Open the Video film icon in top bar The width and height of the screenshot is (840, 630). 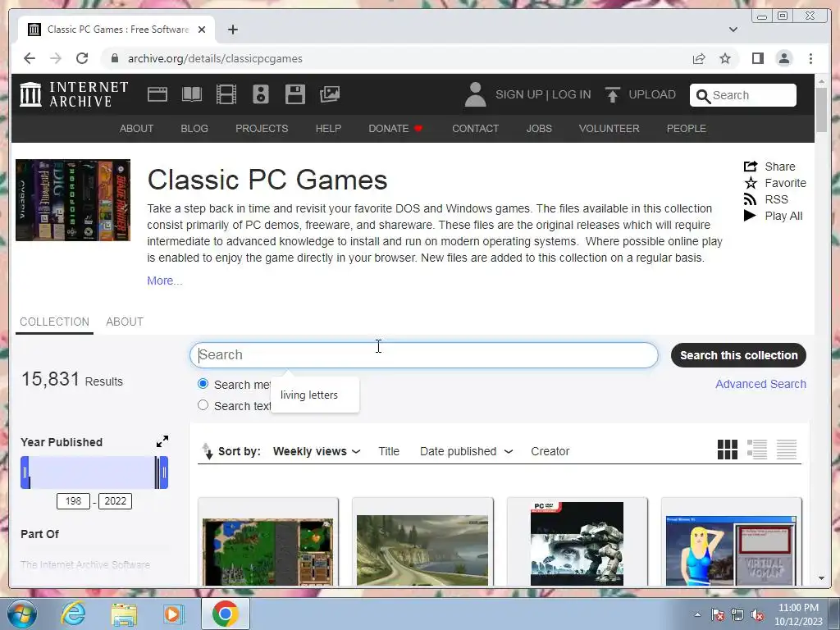pyautogui.click(x=226, y=94)
